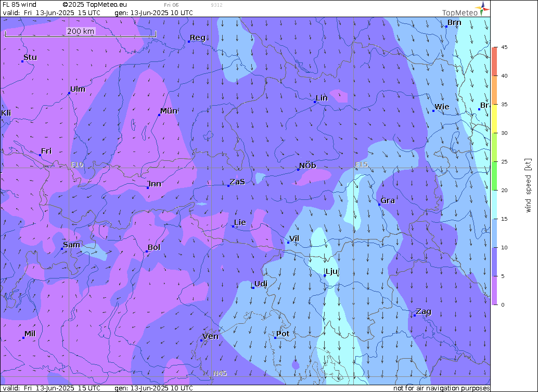This screenshot has width=538, height=392.
Task: Click the "30" value on the legend
Action: click(504, 133)
